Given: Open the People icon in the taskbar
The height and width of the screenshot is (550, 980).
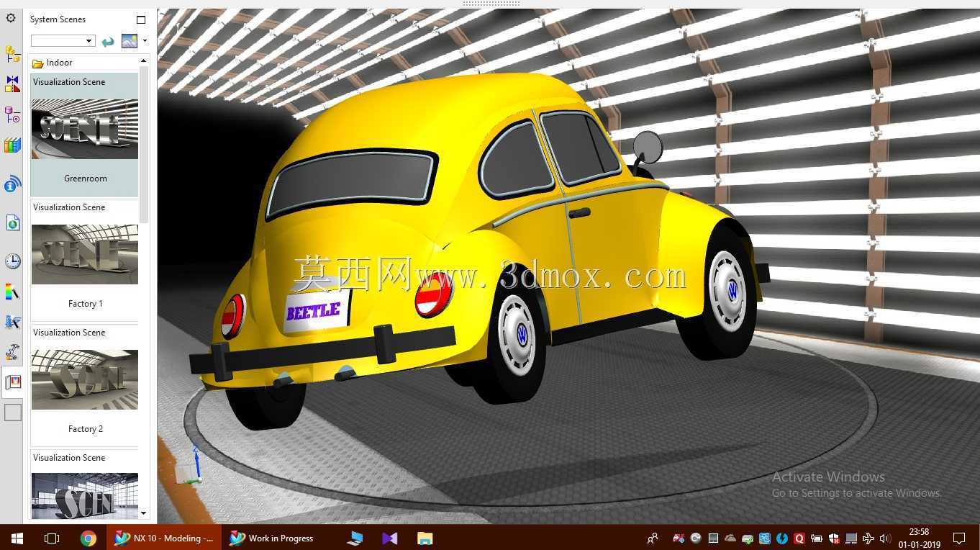Looking at the screenshot, I should point(653,538).
